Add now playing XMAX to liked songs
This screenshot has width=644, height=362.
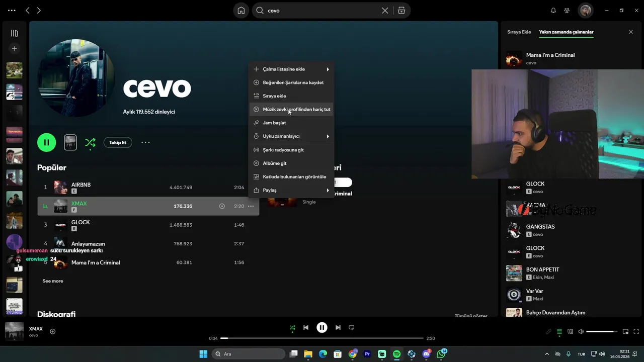click(x=52, y=331)
